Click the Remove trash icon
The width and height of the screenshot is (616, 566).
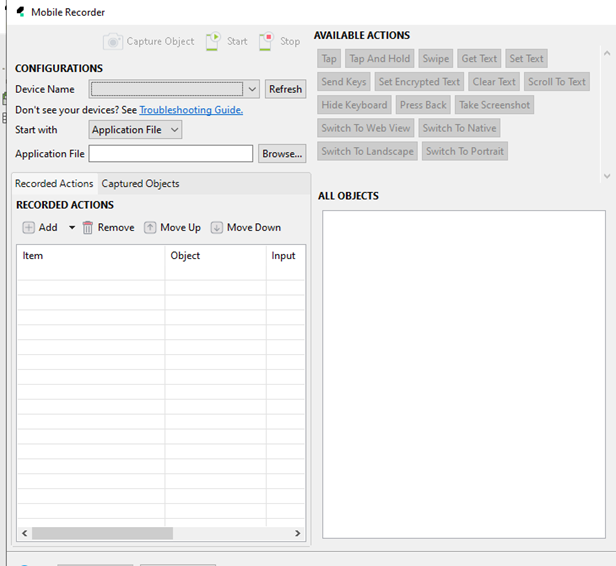pyautogui.click(x=88, y=227)
